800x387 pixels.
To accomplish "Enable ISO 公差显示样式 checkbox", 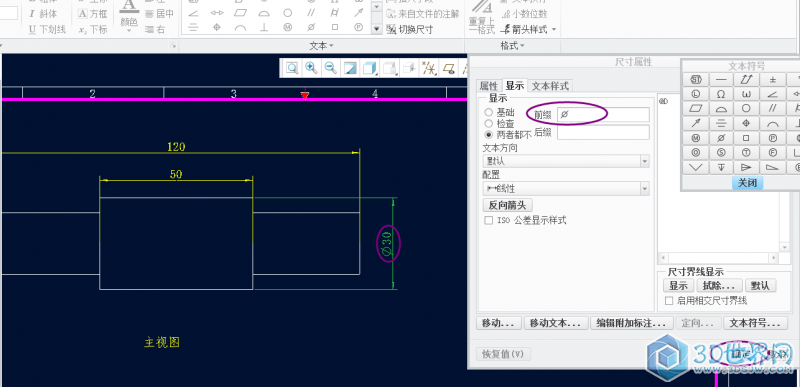I will pyautogui.click(x=488, y=220).
